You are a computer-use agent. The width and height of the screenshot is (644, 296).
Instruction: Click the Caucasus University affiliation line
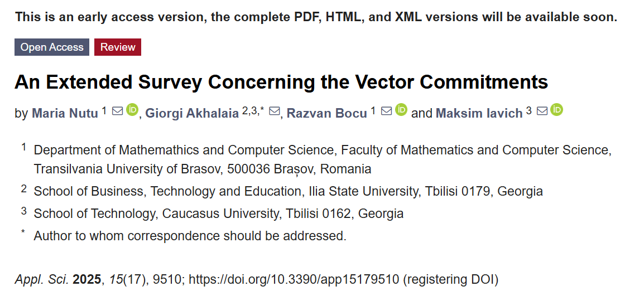coord(219,213)
